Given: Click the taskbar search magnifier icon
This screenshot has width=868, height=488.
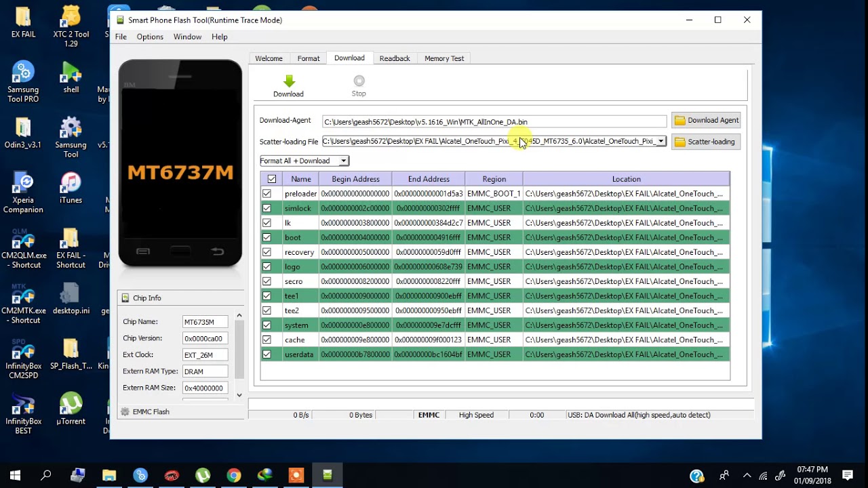Looking at the screenshot, I should tap(46, 475).
